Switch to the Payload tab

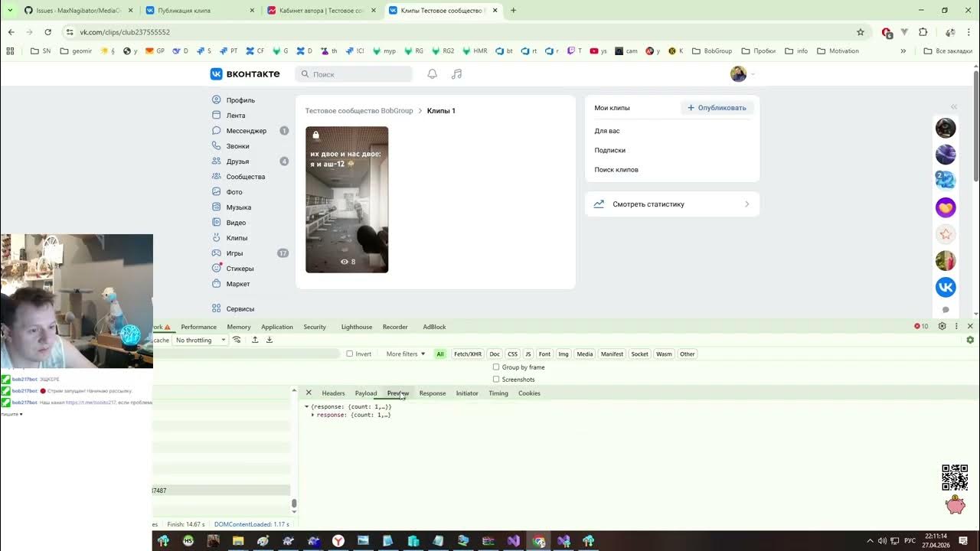tap(366, 393)
